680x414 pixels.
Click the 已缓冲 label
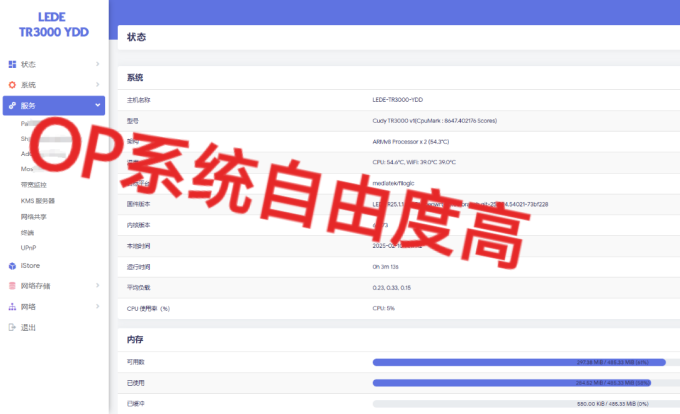pos(135,404)
